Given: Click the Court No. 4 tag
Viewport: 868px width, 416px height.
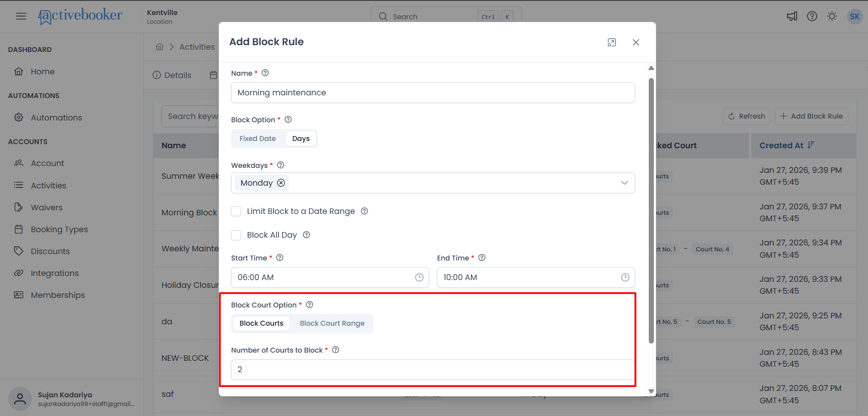Looking at the screenshot, I should [x=712, y=249].
